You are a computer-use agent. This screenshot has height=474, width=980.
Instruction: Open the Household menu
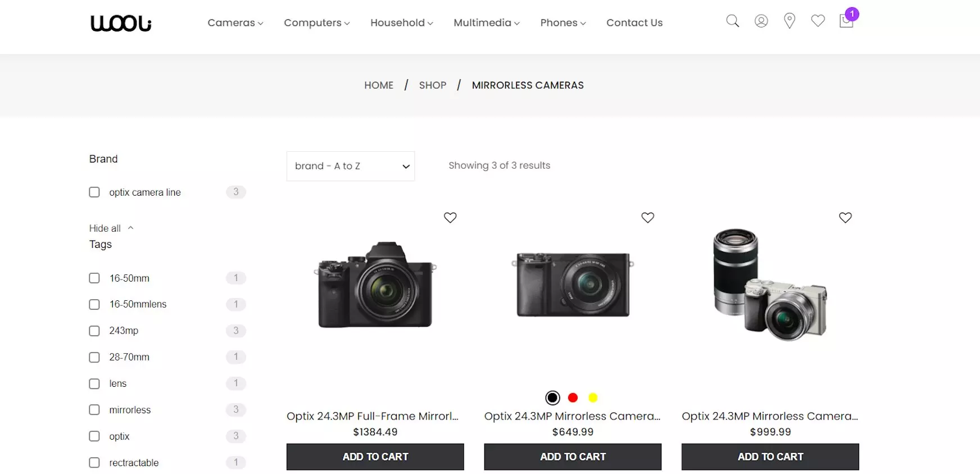pos(401,22)
